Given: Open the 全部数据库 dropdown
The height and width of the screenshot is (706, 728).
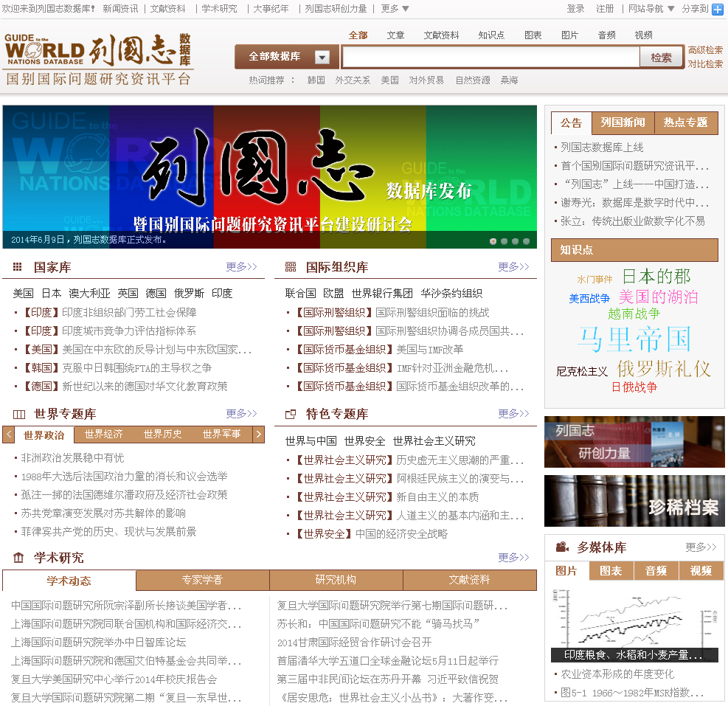Looking at the screenshot, I should coord(322,57).
